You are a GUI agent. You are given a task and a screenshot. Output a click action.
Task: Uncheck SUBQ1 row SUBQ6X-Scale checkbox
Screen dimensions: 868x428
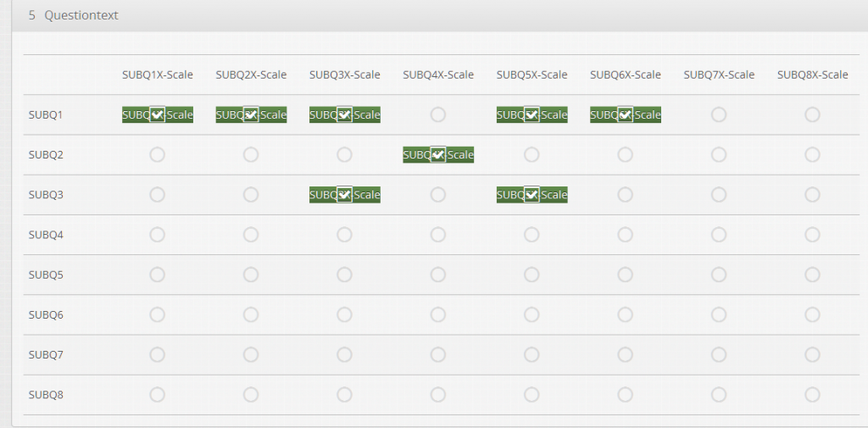click(x=625, y=114)
